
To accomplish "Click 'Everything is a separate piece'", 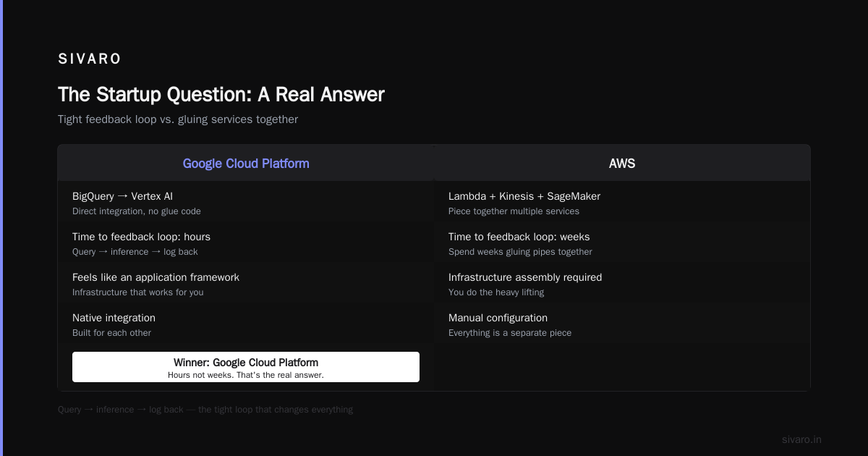I will pos(510,333).
